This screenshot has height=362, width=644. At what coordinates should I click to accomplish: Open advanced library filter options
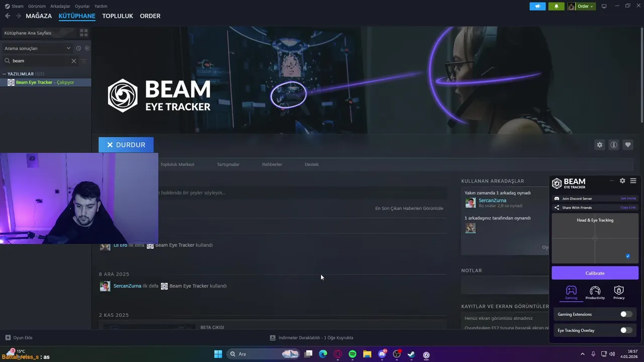[x=84, y=61]
